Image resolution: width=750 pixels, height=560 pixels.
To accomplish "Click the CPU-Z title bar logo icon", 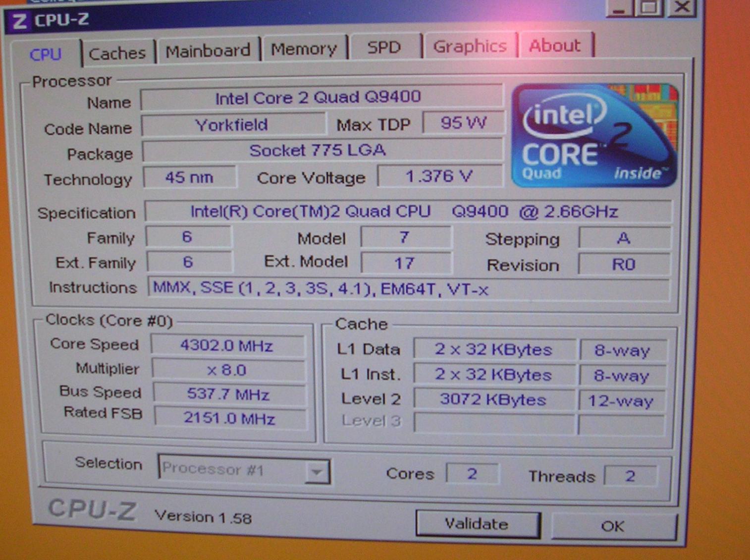I will [19, 22].
